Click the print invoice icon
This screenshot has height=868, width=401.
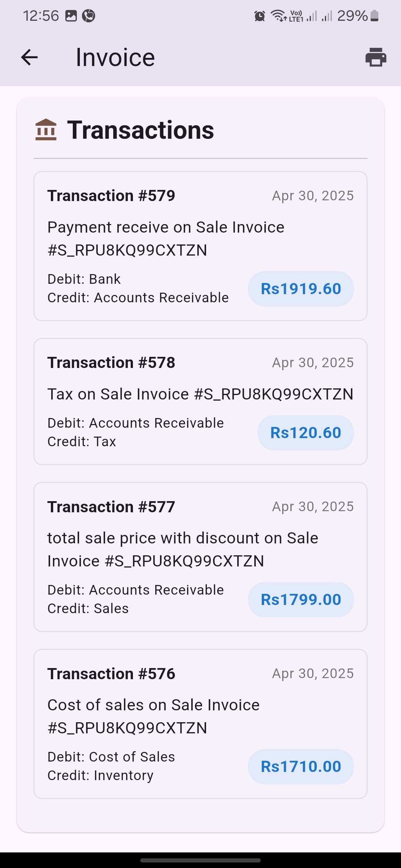coord(376,57)
